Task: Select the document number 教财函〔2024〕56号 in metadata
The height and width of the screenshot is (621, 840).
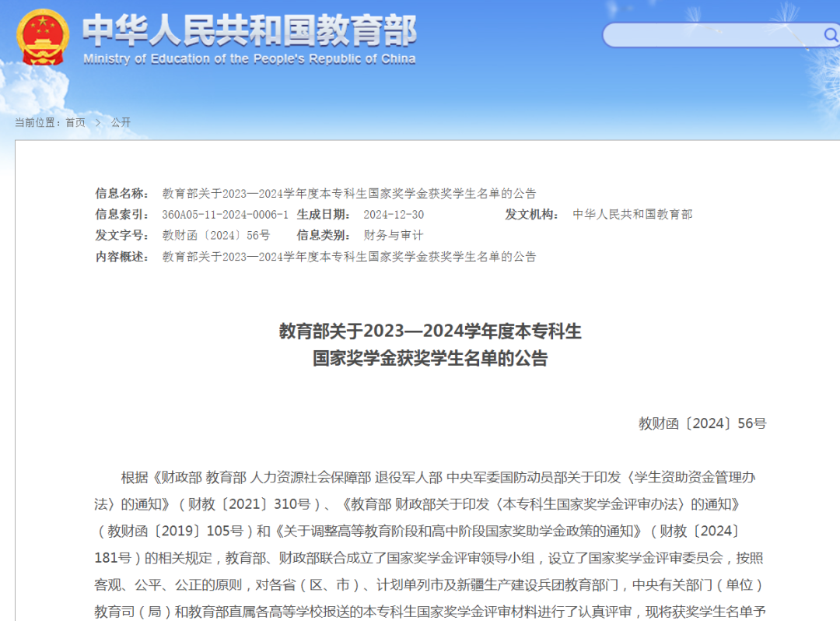Action: tap(216, 236)
